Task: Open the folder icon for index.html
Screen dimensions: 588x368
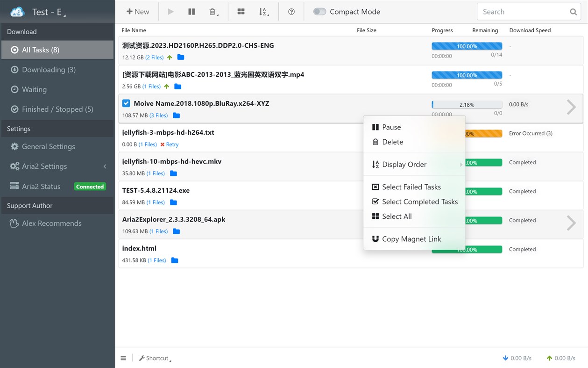Action: click(x=174, y=260)
